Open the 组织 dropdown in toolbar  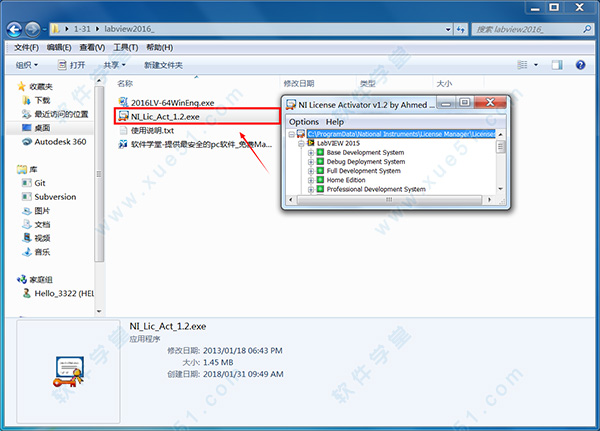pyautogui.click(x=26, y=65)
